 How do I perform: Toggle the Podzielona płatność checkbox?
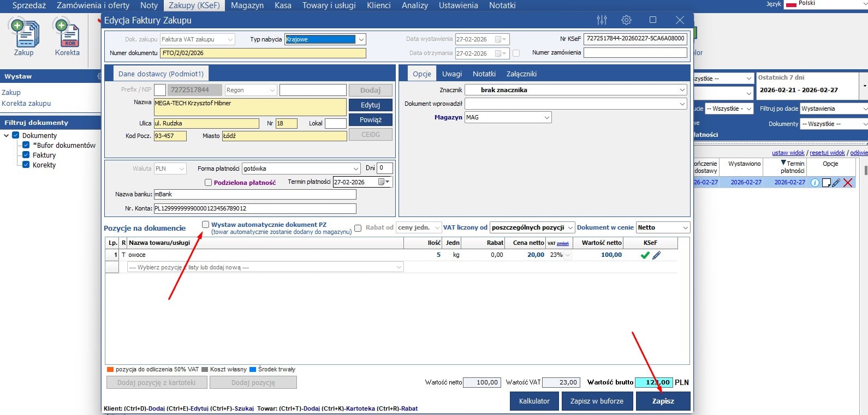coord(208,183)
